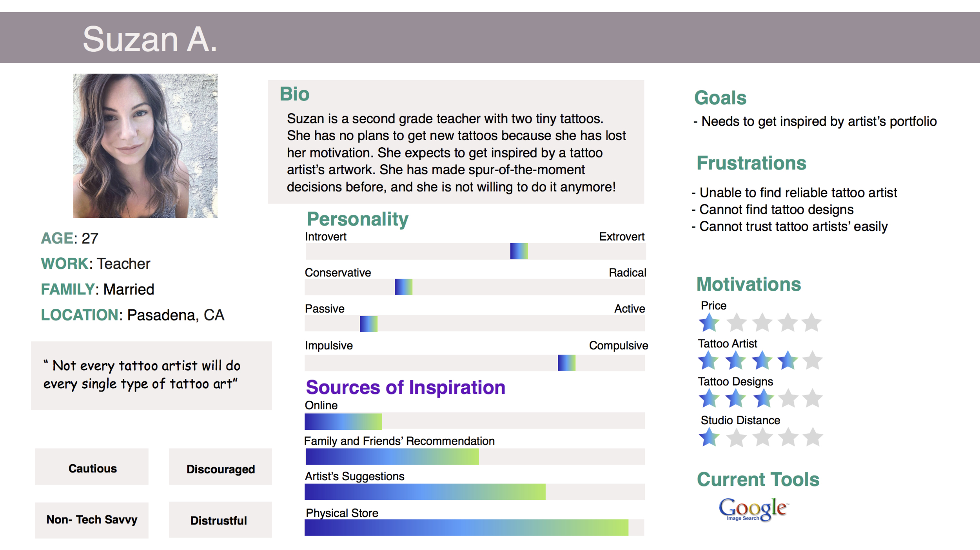
Task: Select the fifth grey star under Tattoo Artist
Action: pos(812,360)
